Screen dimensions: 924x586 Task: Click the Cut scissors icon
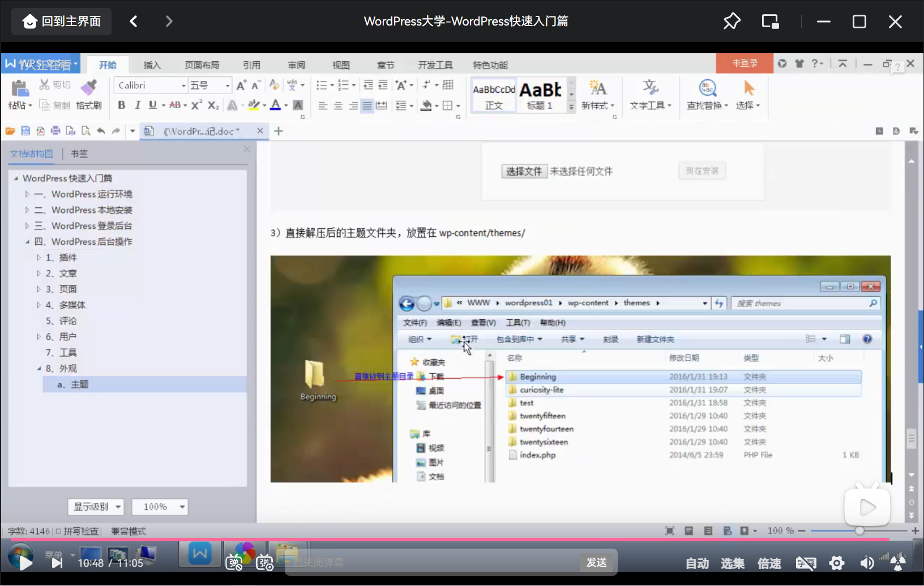pyautogui.click(x=44, y=85)
